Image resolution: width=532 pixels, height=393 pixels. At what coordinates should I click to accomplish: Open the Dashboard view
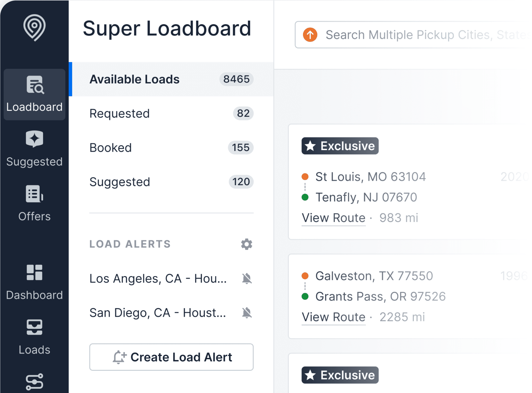(x=34, y=282)
